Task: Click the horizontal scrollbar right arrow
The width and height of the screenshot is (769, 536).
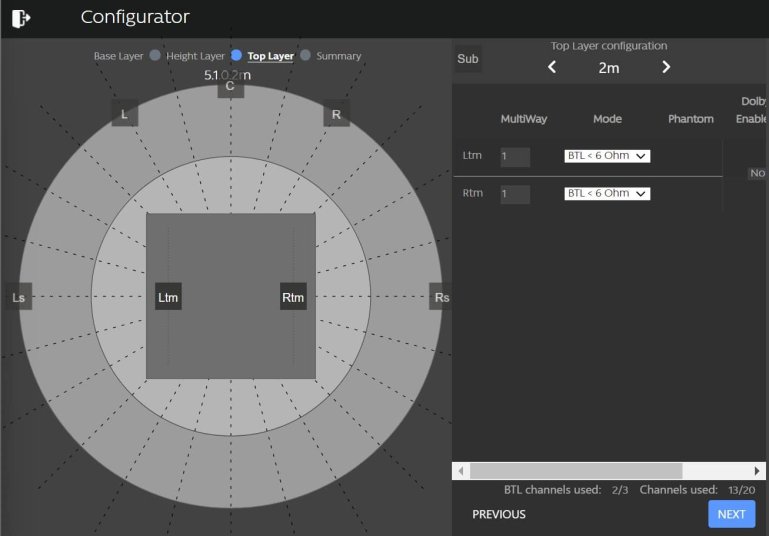Action: pyautogui.click(x=757, y=470)
